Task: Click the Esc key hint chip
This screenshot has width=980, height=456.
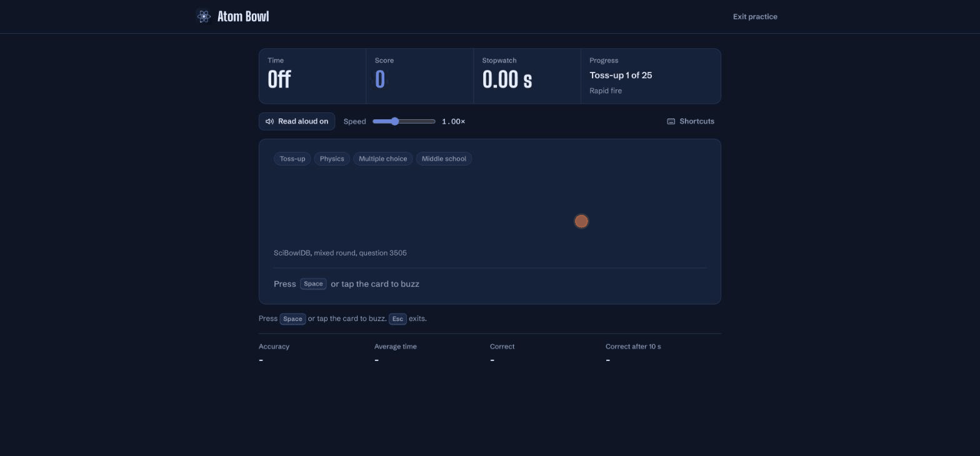Action: (397, 319)
